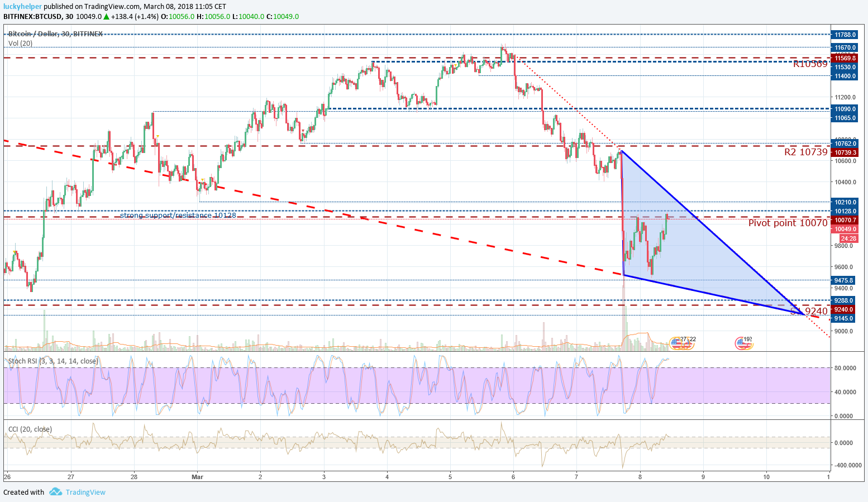Click the Bitcoin / Dollar, 30, BITFINEX title
The height and width of the screenshot is (502, 868).
pyautogui.click(x=55, y=34)
